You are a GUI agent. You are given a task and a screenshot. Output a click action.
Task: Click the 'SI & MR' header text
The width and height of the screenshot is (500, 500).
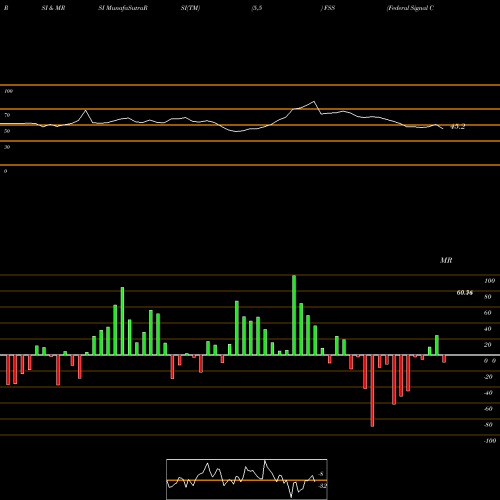coord(53,8)
